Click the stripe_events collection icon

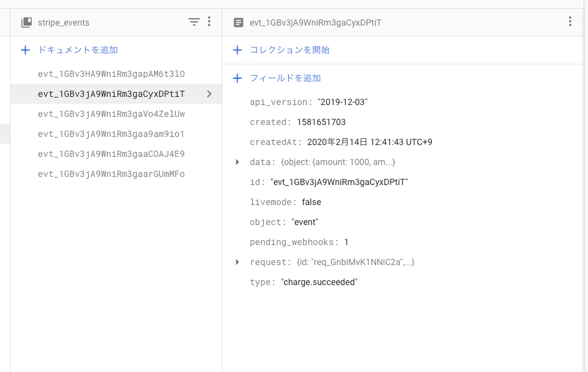(x=26, y=23)
